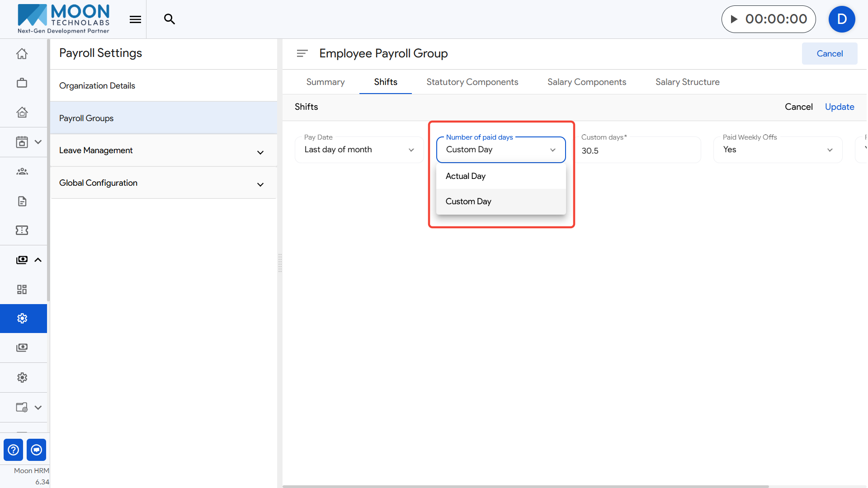Open the document icon in sidebar
This screenshot has width=868, height=488.
pyautogui.click(x=22, y=201)
